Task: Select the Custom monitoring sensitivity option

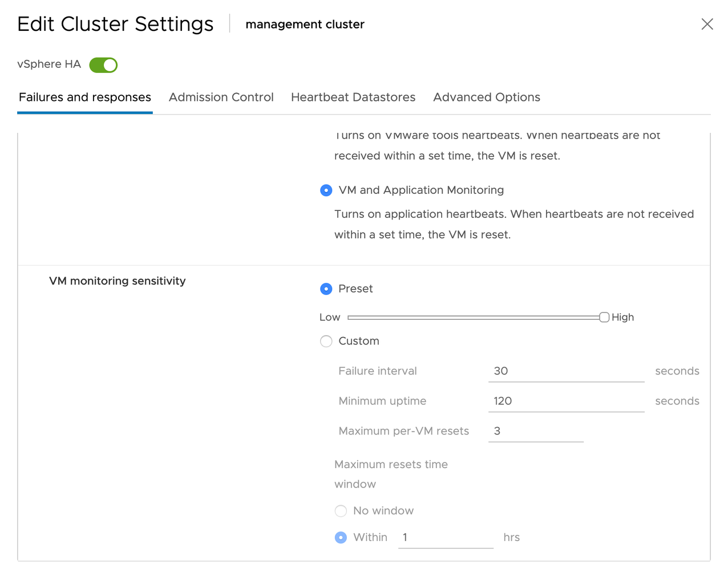Action: (x=326, y=341)
